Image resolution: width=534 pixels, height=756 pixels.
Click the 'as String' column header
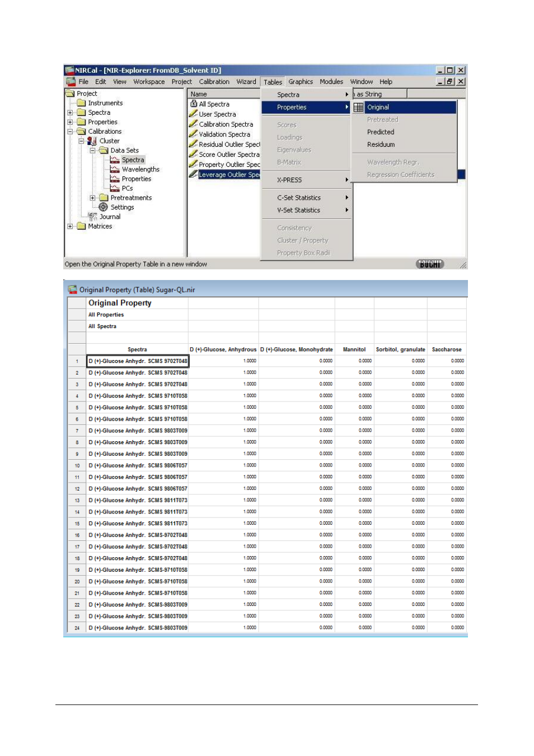coord(380,94)
